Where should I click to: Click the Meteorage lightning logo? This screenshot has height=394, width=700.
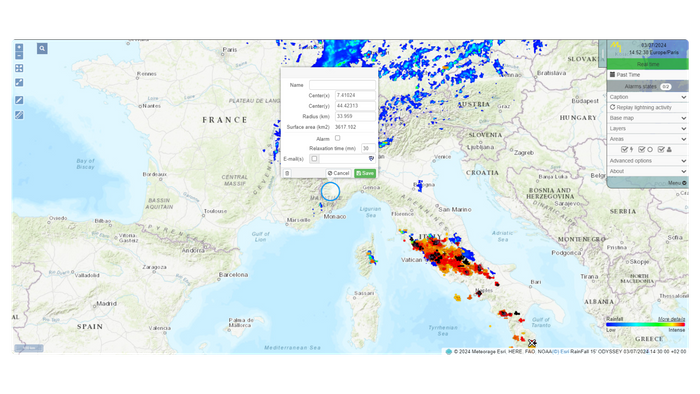coord(616,46)
